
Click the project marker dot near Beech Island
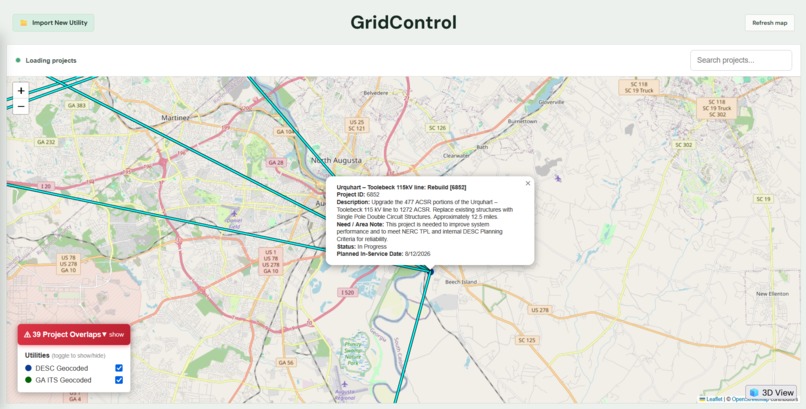[x=431, y=271]
